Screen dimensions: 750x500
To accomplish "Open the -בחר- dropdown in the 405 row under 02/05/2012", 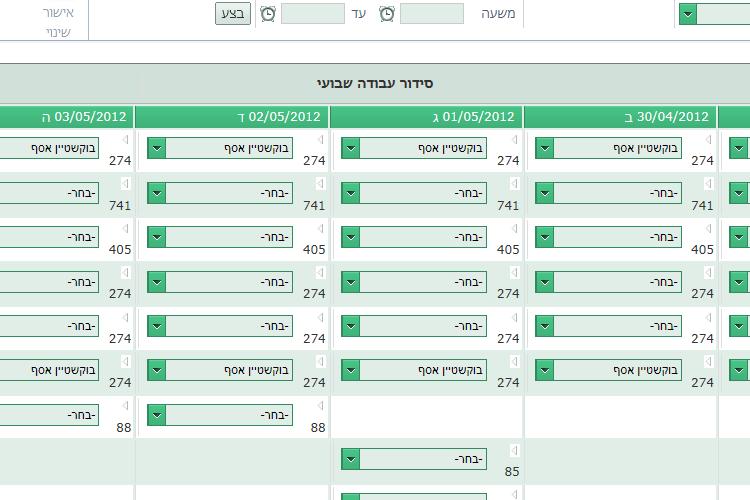I will (x=156, y=237).
